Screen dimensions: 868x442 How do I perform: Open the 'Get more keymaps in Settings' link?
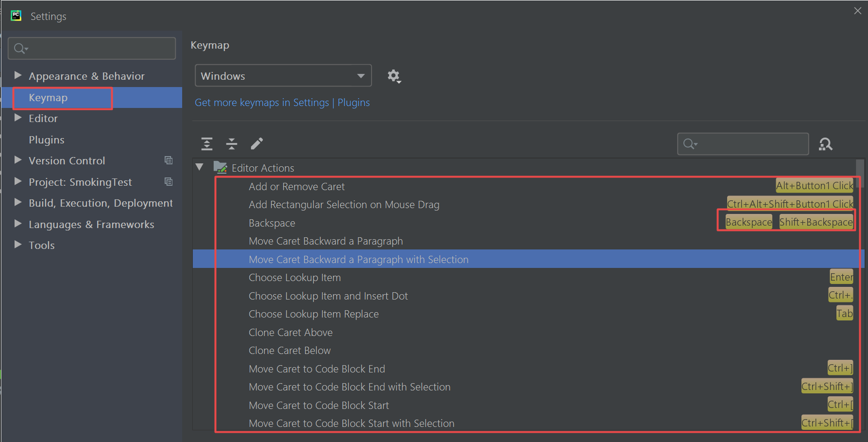pyautogui.click(x=262, y=103)
